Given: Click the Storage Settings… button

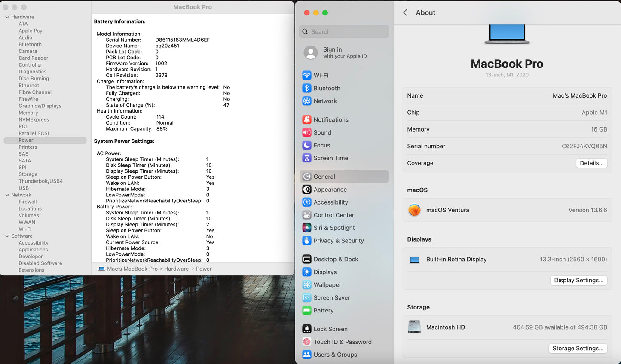Looking at the screenshot, I should point(578,349).
